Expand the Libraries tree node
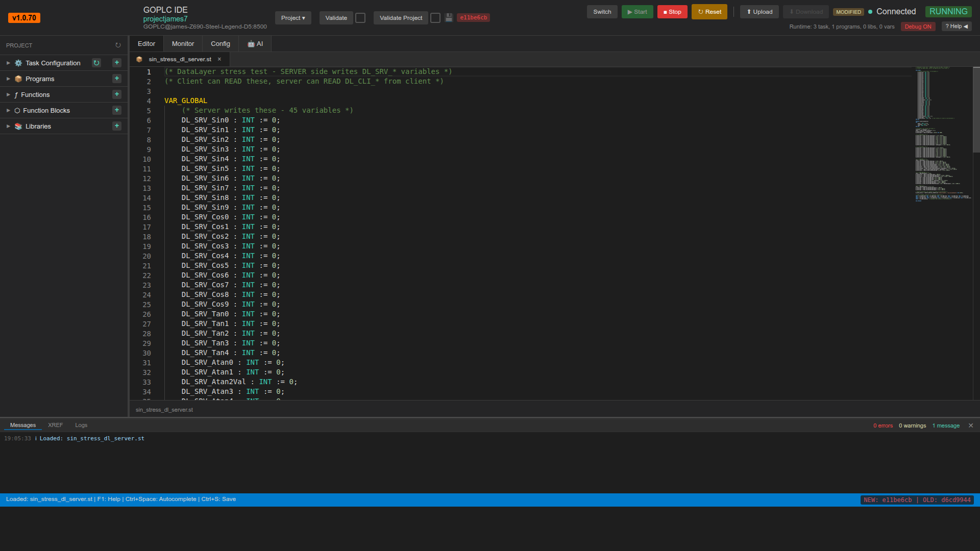Viewport: 980px width, 551px height. click(x=8, y=127)
